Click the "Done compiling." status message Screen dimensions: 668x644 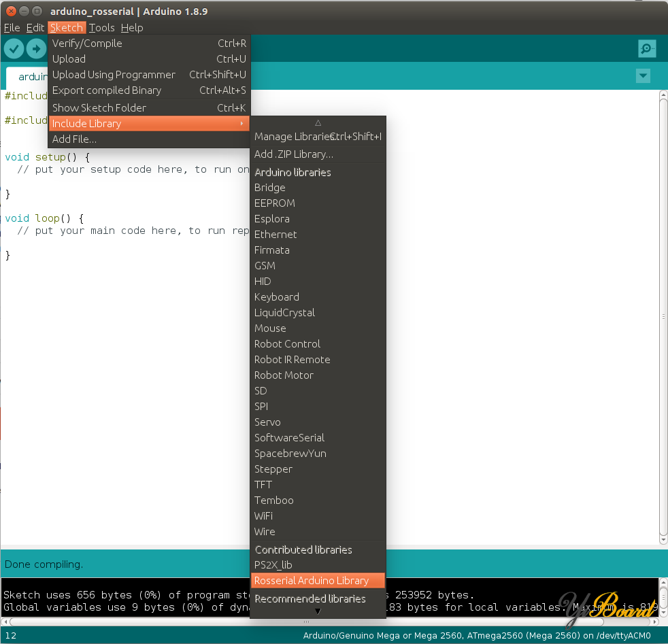tap(44, 565)
